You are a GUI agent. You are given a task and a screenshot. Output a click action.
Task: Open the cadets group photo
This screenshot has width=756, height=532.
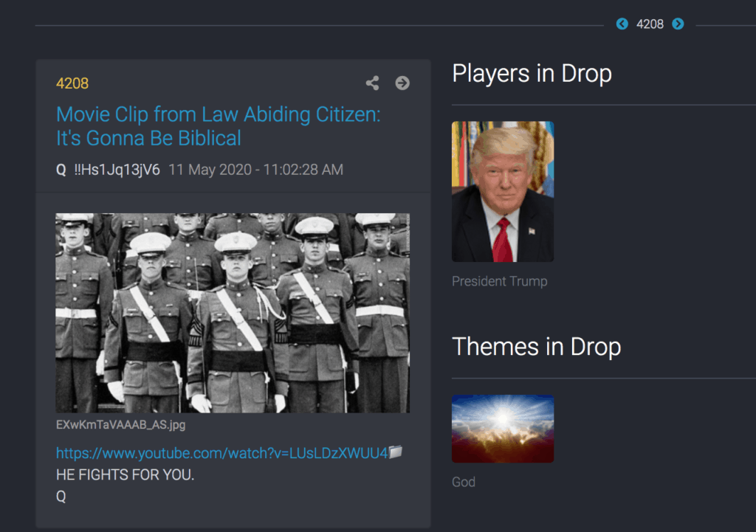click(x=233, y=313)
